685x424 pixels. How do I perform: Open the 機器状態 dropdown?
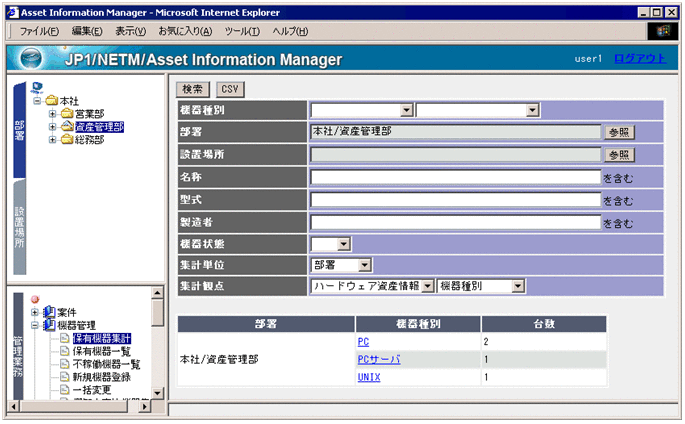point(344,244)
